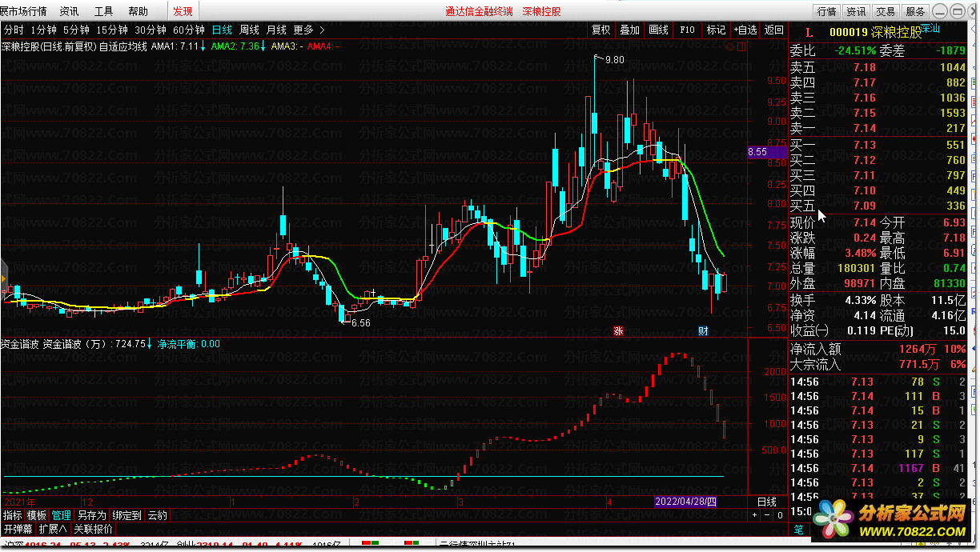980x552 pixels.
Task: Click the 返回 back button
Action: point(773,30)
